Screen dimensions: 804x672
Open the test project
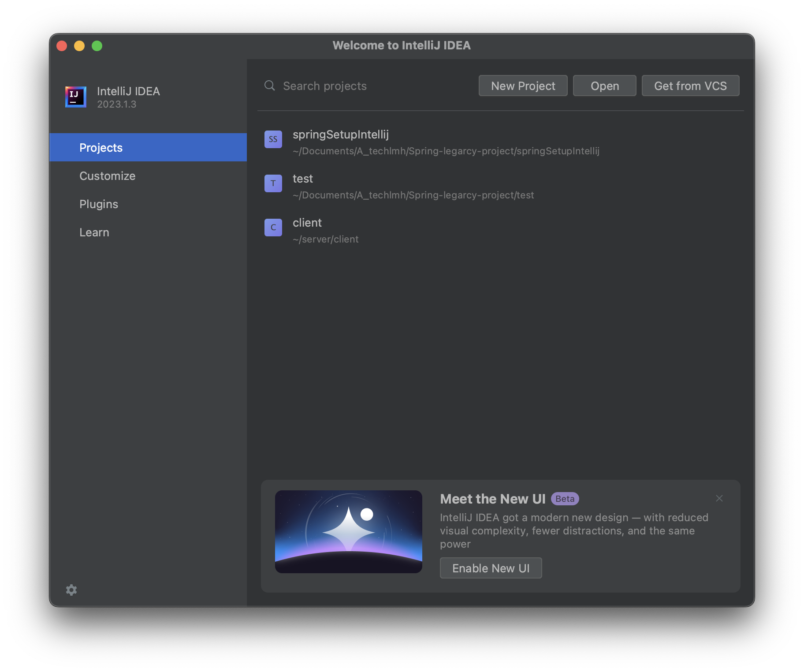coord(501,186)
